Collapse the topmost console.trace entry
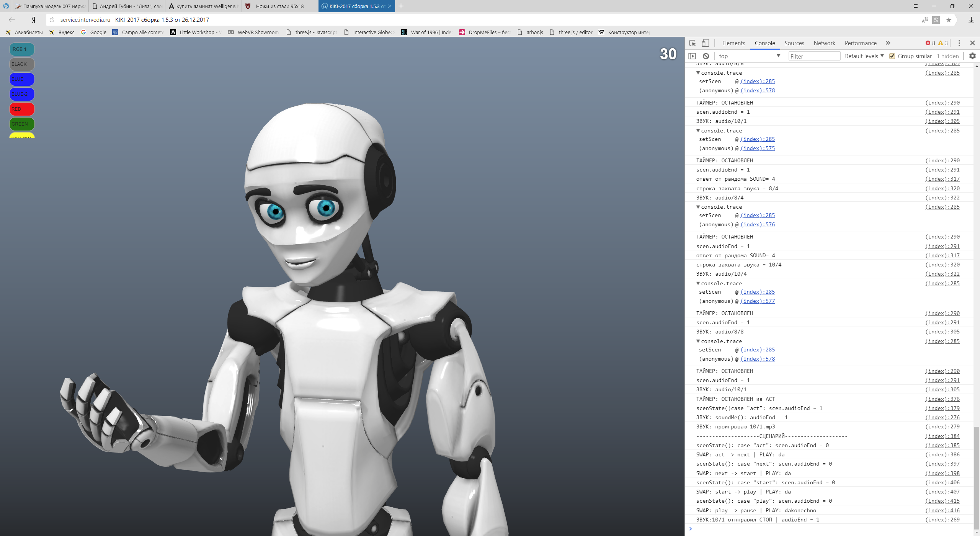 point(698,73)
